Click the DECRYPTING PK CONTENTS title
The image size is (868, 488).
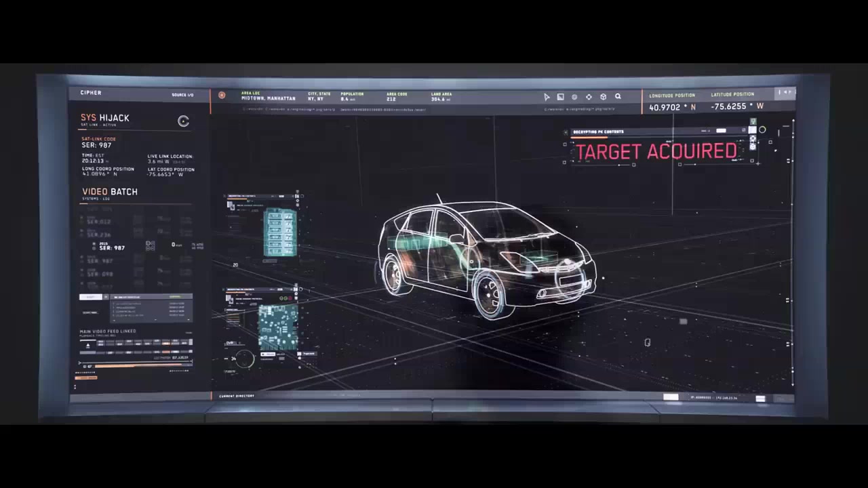[x=598, y=131]
